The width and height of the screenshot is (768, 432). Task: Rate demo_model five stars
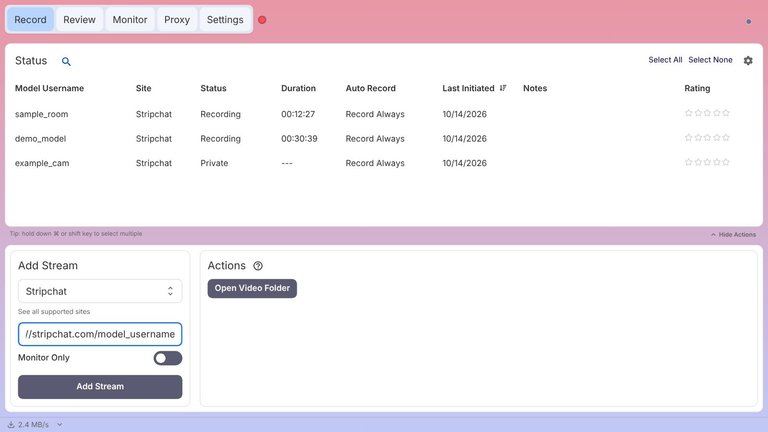(x=726, y=138)
